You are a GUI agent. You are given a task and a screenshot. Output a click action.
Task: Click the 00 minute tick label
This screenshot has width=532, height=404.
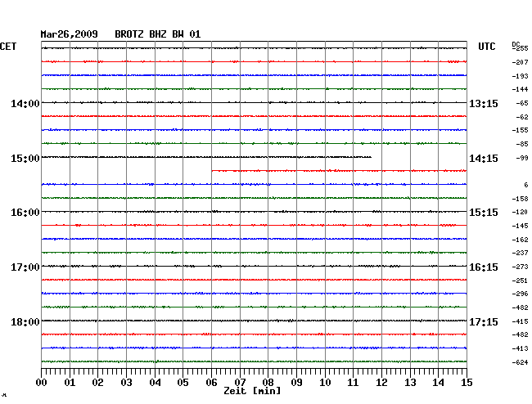coord(42,383)
